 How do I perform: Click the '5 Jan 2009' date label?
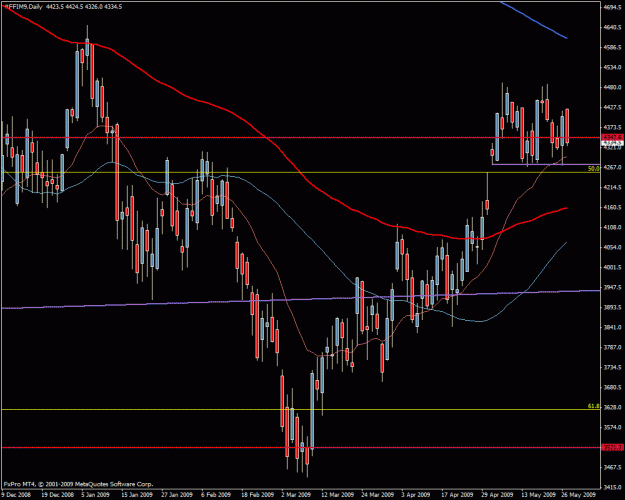(95, 494)
